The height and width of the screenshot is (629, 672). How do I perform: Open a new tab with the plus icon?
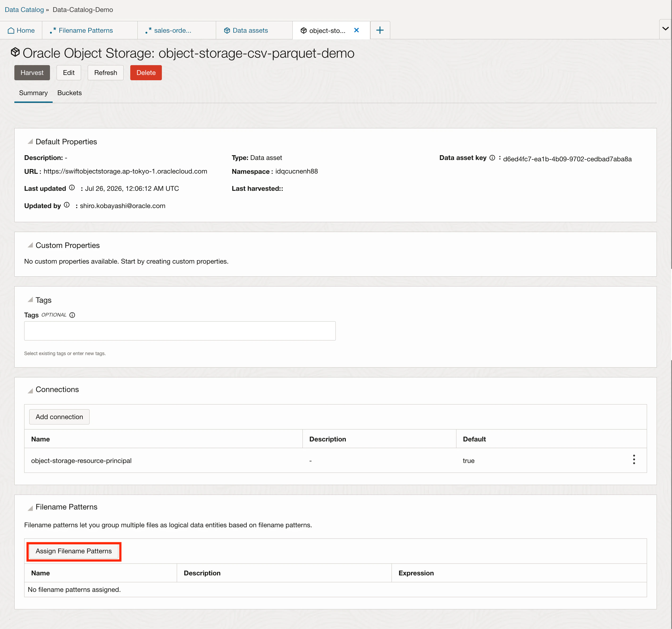pyautogui.click(x=380, y=30)
